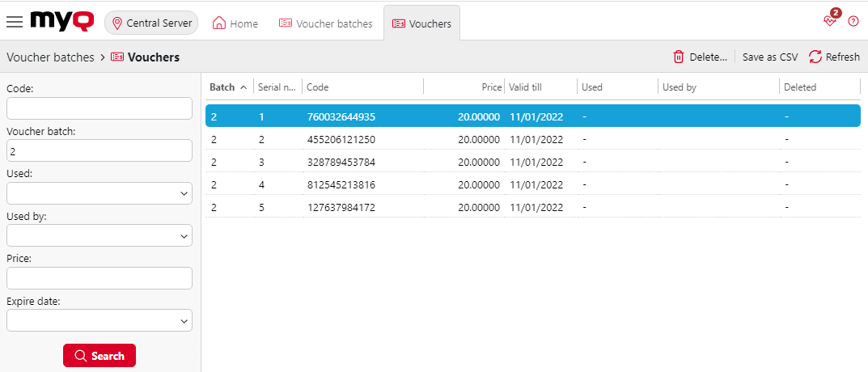Open the hamburger main menu
Screen dimensions: 868x372
(x=15, y=23)
